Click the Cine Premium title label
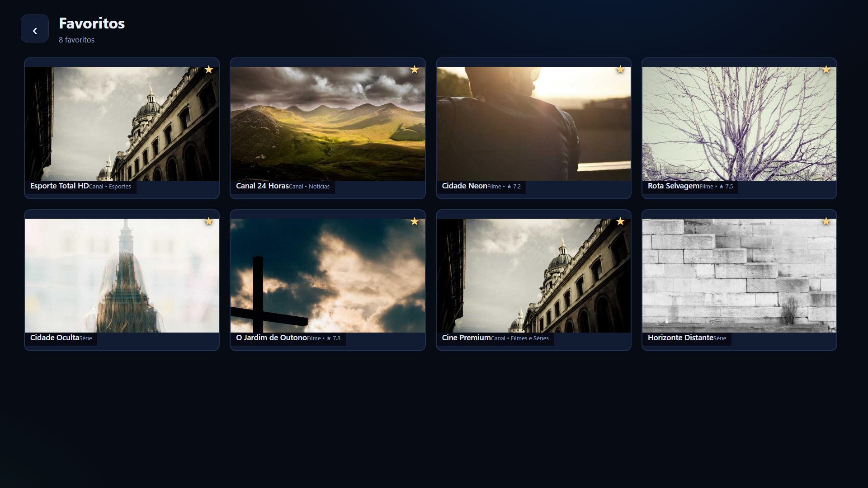The image size is (868, 488). pyautogui.click(x=466, y=338)
